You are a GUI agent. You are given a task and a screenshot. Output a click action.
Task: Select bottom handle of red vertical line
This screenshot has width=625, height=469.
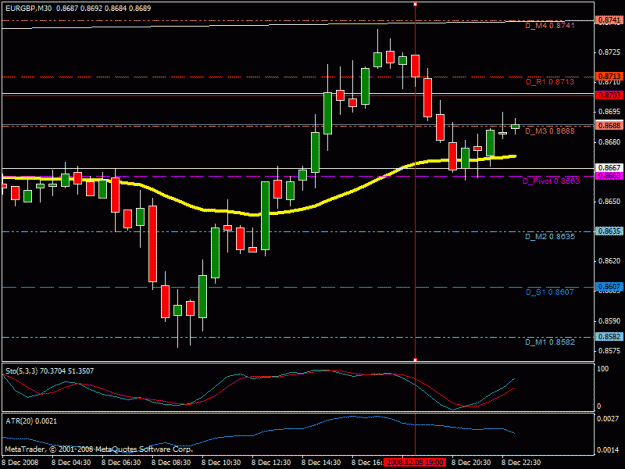(x=415, y=360)
